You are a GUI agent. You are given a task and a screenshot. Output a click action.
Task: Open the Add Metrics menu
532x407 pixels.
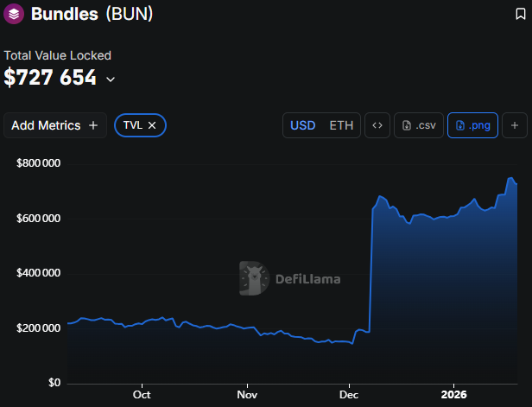coord(55,125)
